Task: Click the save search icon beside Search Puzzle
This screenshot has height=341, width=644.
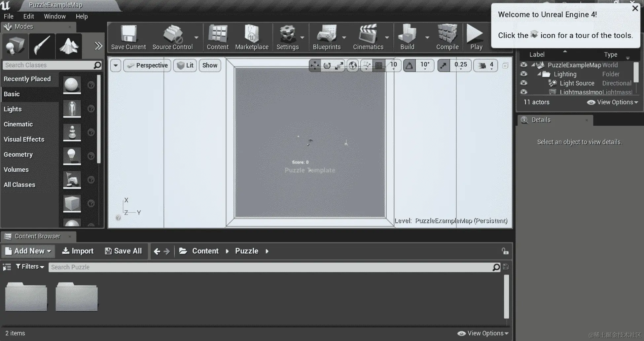Action: [506, 267]
